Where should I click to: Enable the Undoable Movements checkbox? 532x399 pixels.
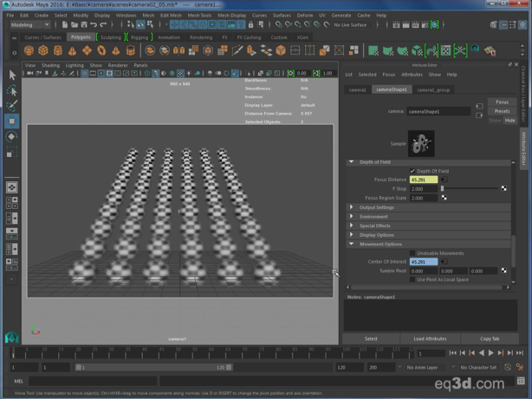tap(412, 252)
